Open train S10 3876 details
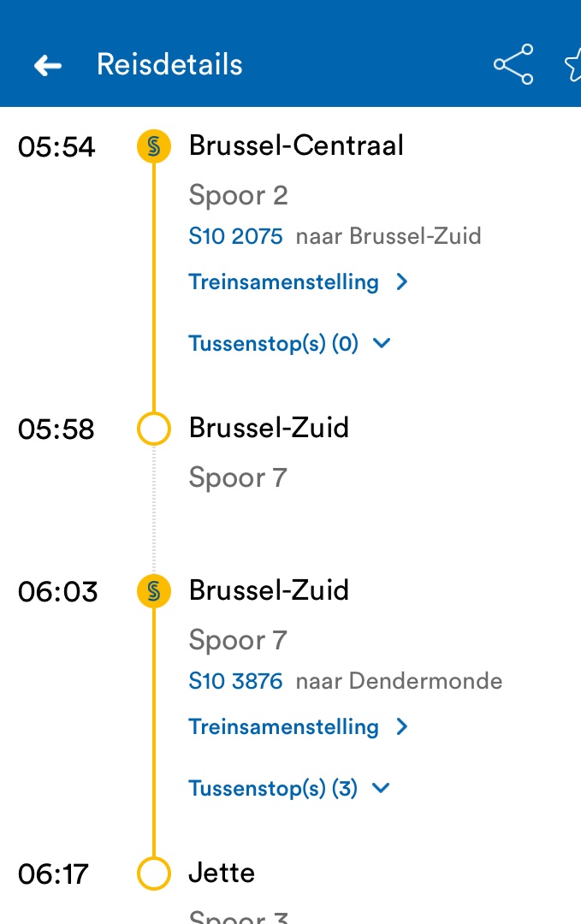Image resolution: width=581 pixels, height=924 pixels. point(235,681)
